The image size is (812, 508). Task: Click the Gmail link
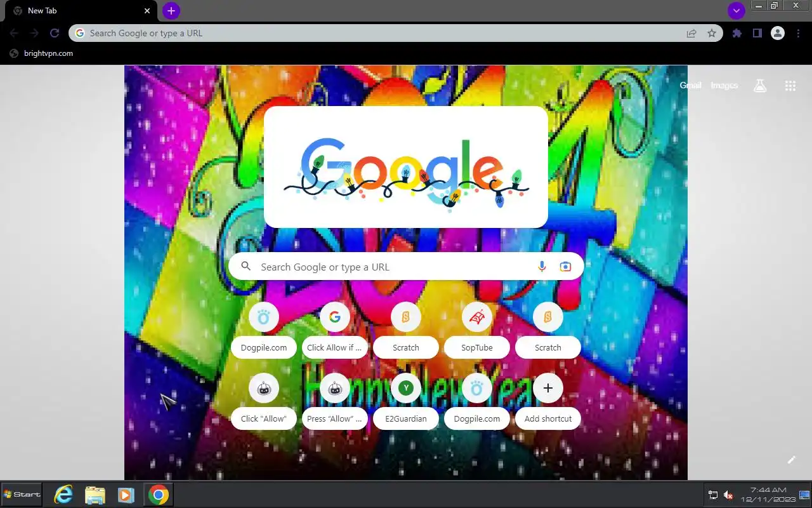point(690,85)
